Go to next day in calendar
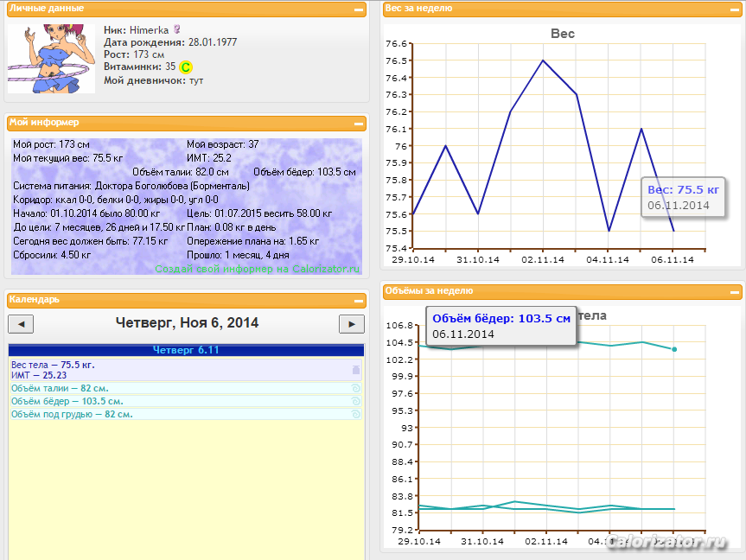 coord(352,324)
